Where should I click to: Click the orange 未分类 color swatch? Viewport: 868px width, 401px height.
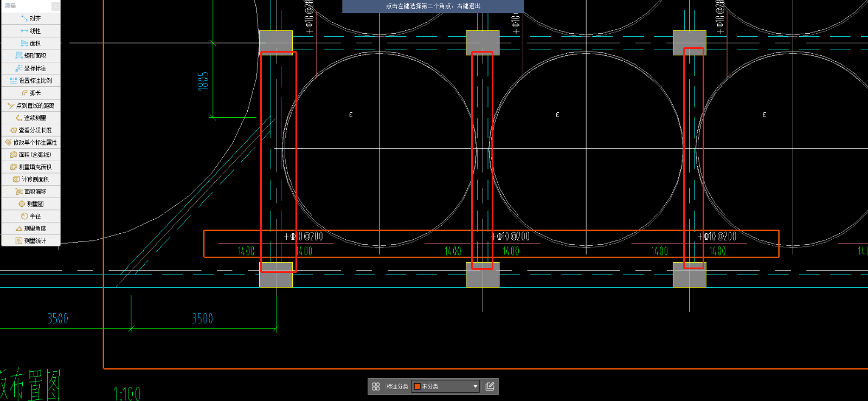tap(417, 386)
